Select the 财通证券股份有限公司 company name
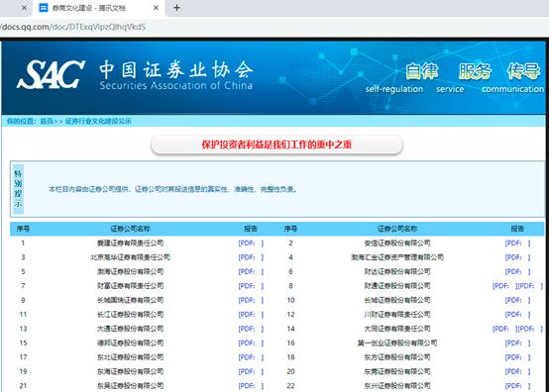Screen dimensions: 549x392 click(397, 286)
